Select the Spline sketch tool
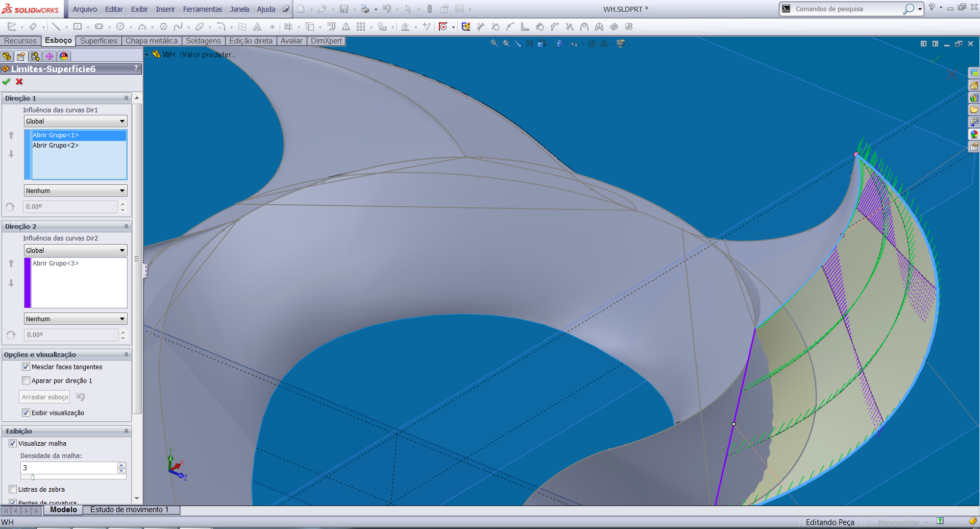The width and height of the screenshot is (980, 529). point(178,27)
